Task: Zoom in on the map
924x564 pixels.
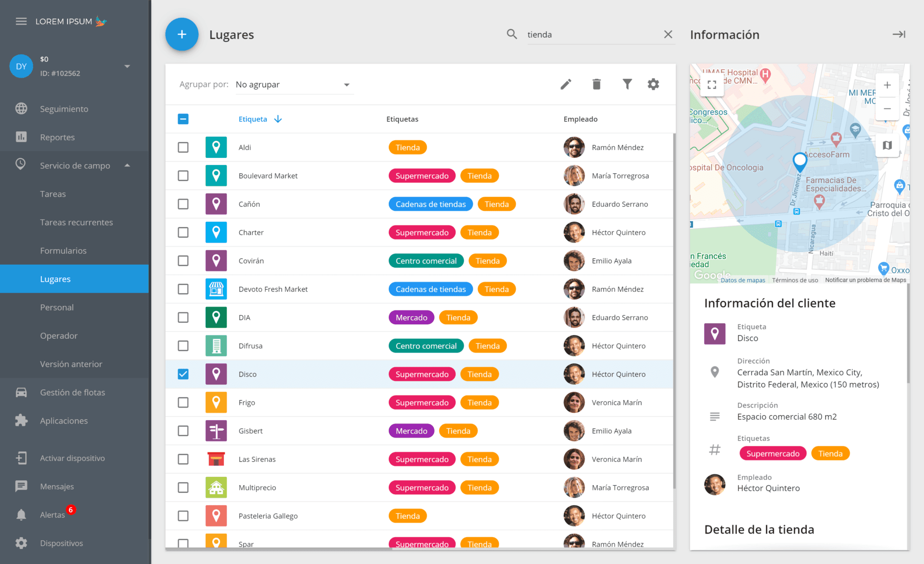Action: tap(887, 85)
